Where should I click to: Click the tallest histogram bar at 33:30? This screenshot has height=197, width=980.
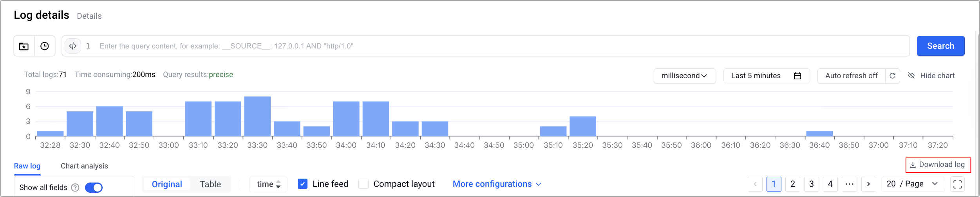[x=257, y=116]
